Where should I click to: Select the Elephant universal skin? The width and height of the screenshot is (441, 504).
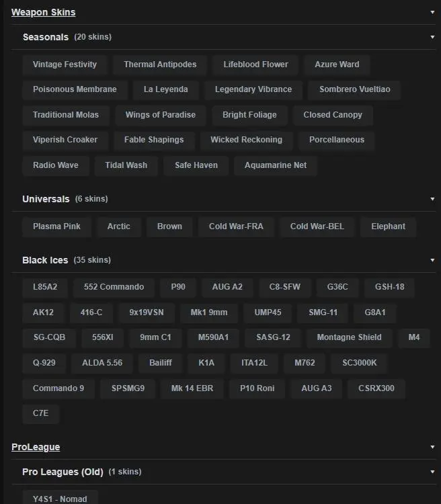click(388, 226)
